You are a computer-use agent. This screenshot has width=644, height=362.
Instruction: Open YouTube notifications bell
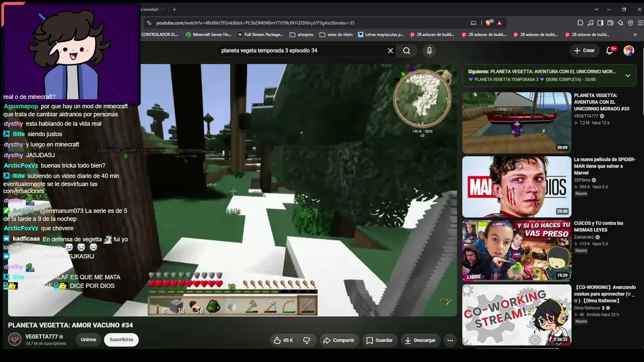point(610,50)
